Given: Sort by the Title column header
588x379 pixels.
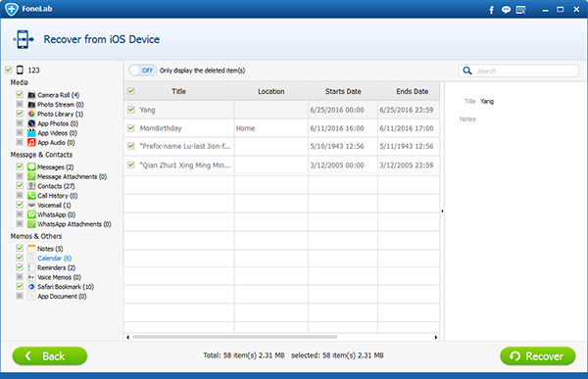Looking at the screenshot, I should click(179, 91).
